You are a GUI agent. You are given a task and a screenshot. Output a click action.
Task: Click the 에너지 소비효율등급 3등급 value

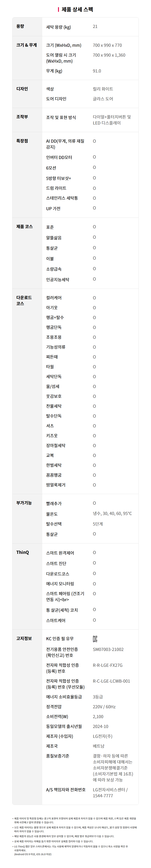[98, 697]
